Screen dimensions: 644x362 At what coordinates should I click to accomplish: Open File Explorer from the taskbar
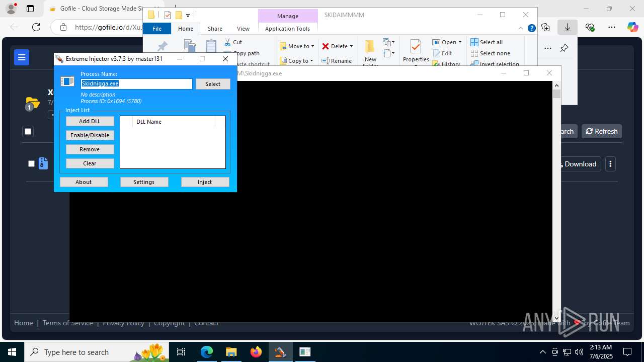(231, 352)
